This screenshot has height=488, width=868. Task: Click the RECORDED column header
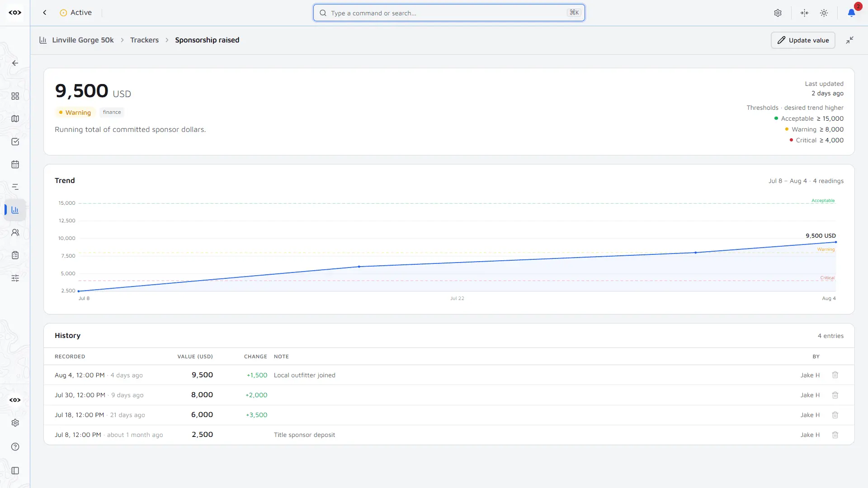point(70,357)
